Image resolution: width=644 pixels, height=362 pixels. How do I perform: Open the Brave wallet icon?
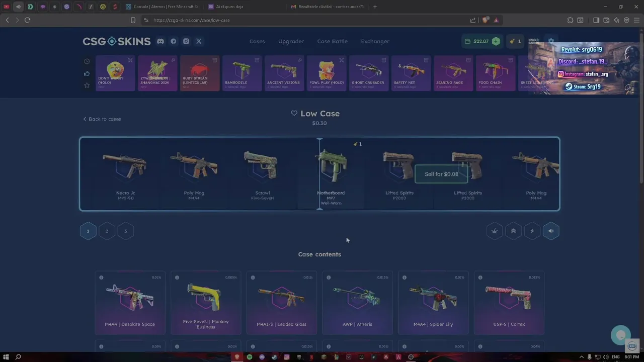click(x=606, y=20)
